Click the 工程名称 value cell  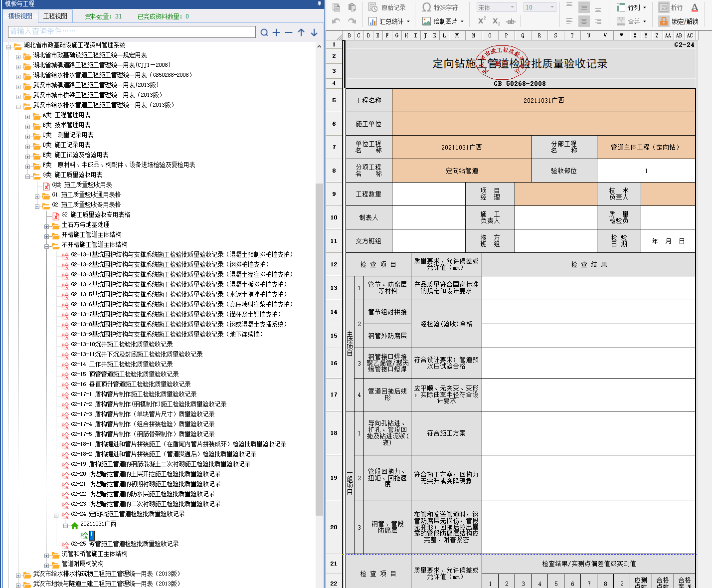coord(543,100)
